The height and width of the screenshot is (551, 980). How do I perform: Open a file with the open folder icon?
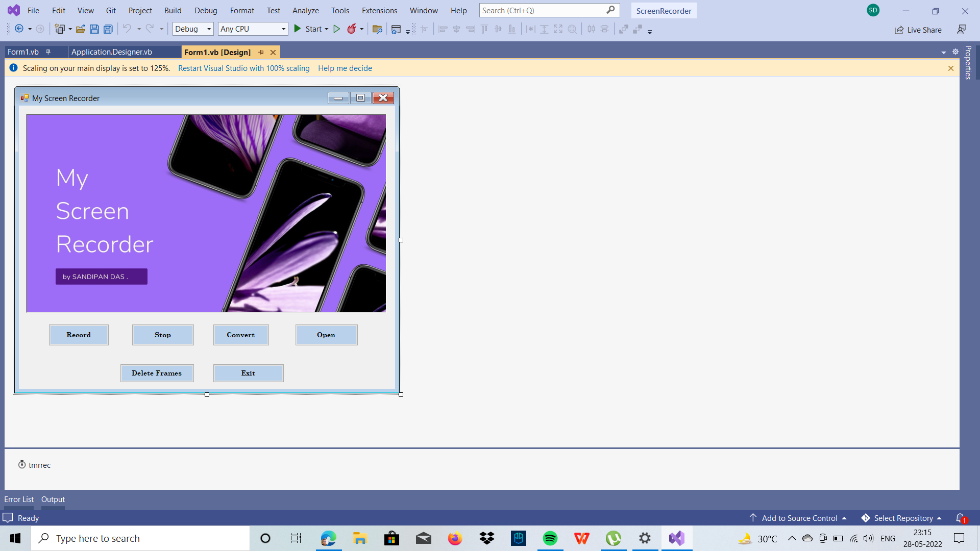[x=80, y=29]
